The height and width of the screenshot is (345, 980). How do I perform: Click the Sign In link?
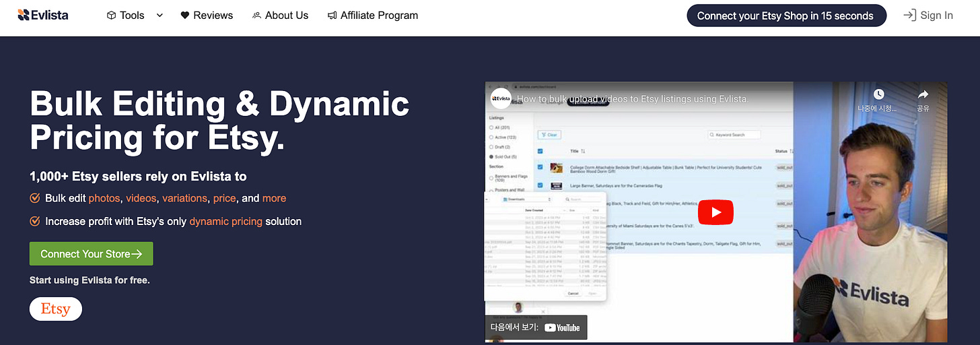coord(936,15)
